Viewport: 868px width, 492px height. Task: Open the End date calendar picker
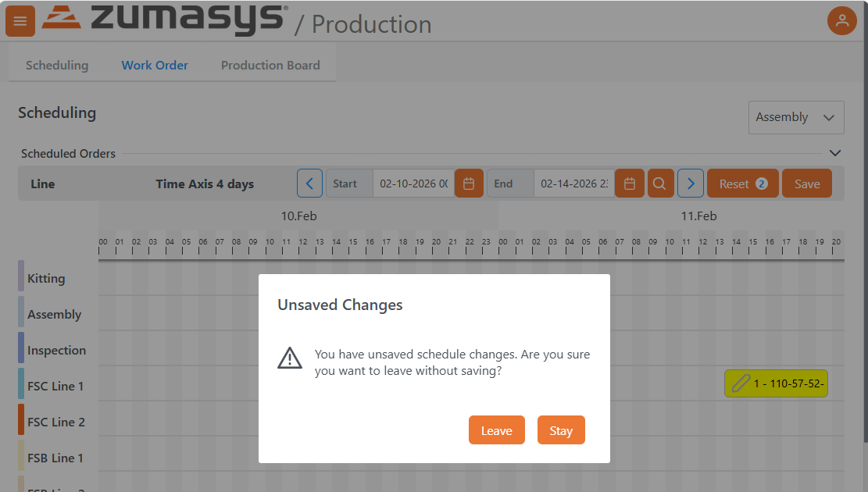630,183
